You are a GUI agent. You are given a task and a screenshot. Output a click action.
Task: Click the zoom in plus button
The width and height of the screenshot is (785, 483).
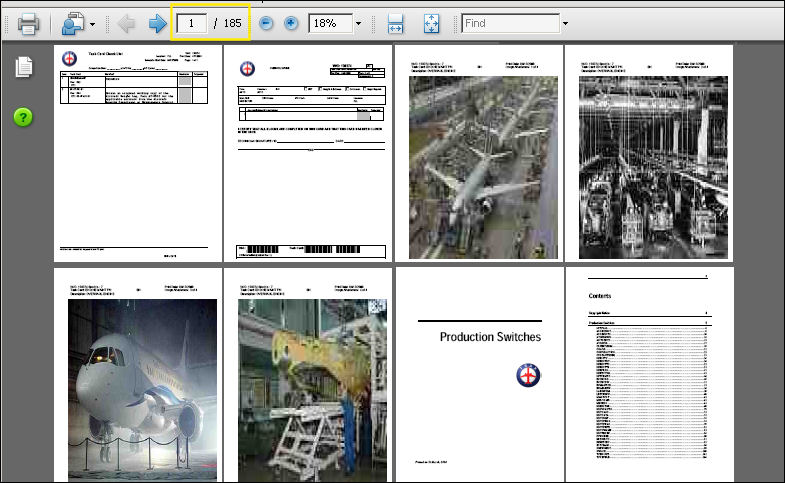click(291, 23)
